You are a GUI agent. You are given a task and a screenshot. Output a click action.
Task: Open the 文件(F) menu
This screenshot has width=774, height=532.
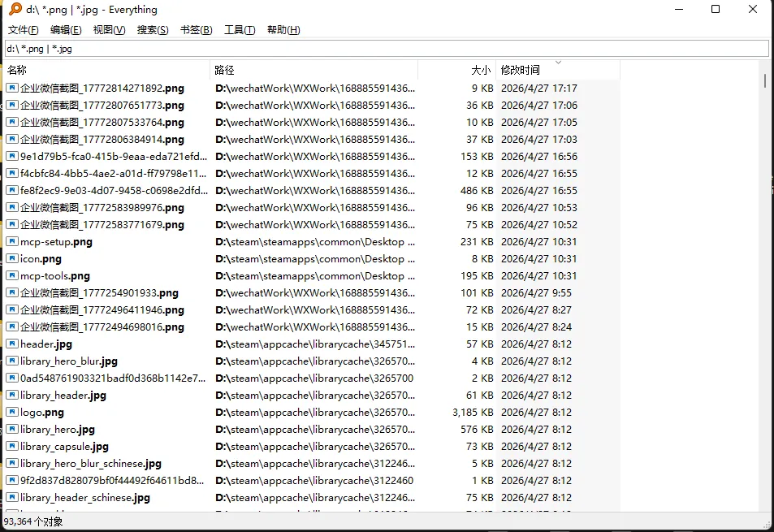(24, 30)
